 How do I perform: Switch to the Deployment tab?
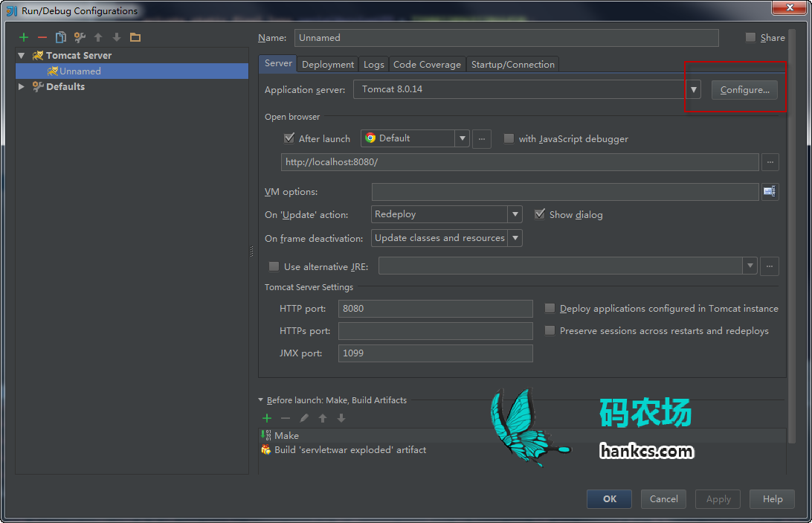coord(328,64)
